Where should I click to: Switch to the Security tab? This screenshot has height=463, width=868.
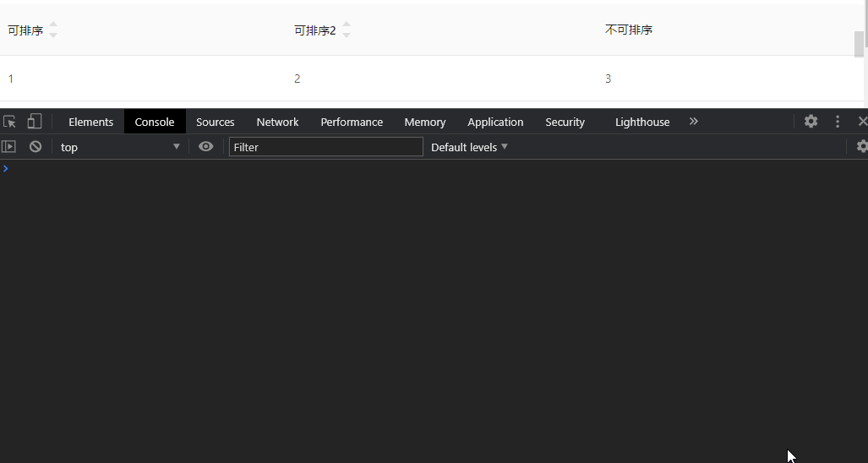pos(565,122)
